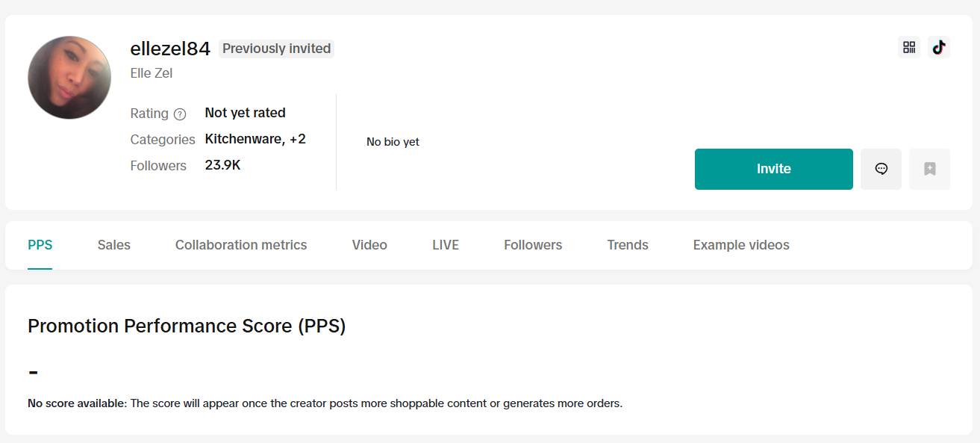
Task: Open the creator's QR code icon
Action: click(908, 48)
